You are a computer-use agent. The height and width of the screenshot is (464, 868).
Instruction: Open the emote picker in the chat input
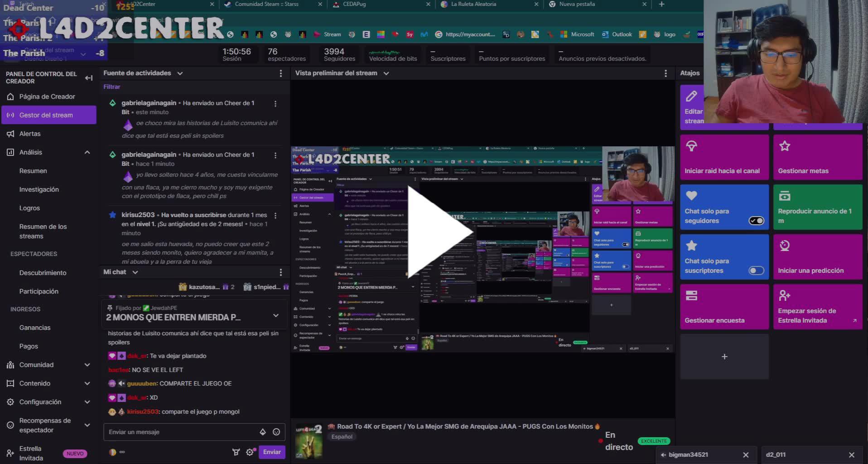pyautogui.click(x=275, y=432)
